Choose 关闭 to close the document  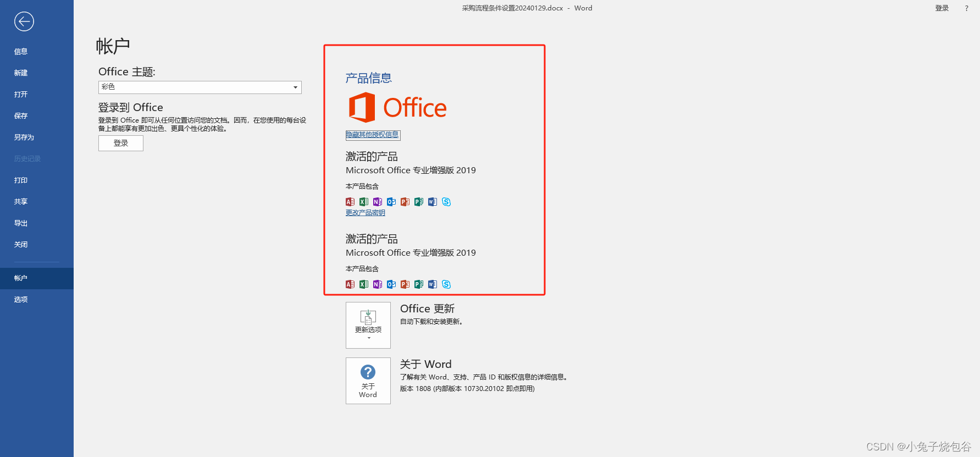pyautogui.click(x=37, y=244)
